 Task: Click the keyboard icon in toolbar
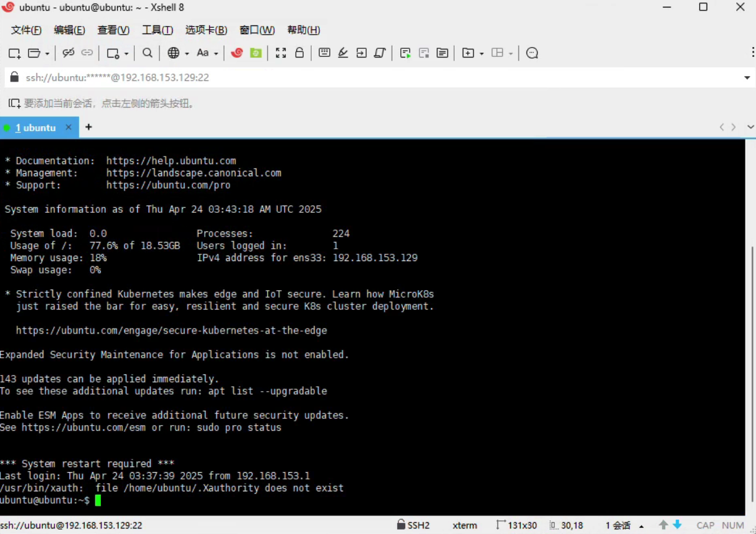tap(324, 53)
